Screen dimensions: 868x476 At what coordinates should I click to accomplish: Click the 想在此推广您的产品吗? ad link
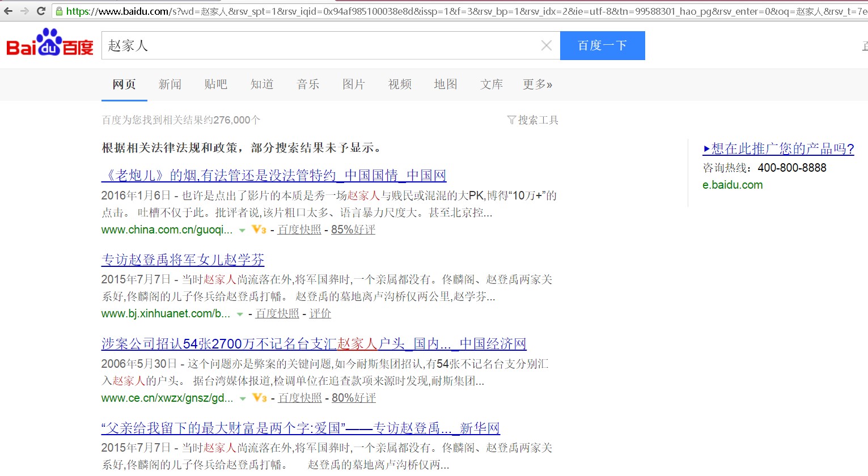tap(778, 148)
